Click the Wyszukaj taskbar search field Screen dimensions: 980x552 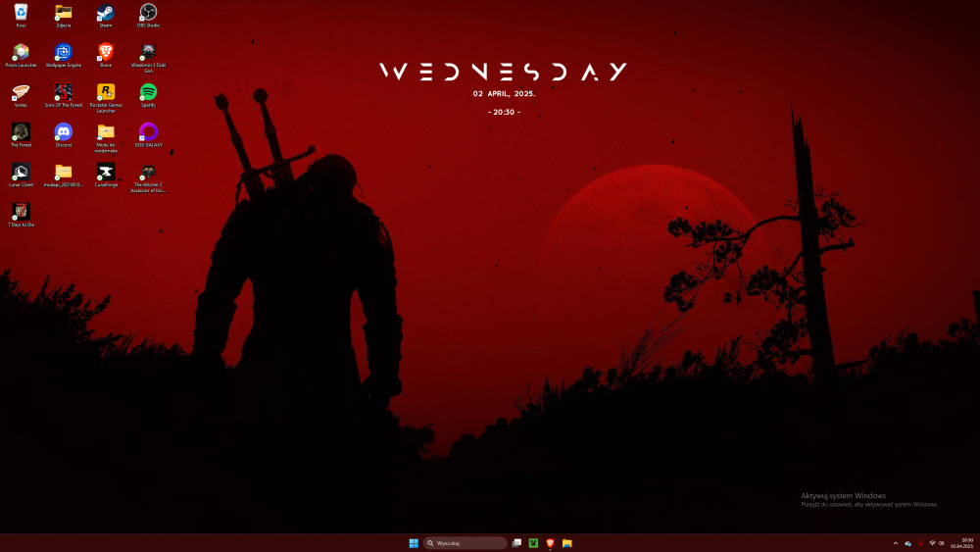(x=465, y=543)
